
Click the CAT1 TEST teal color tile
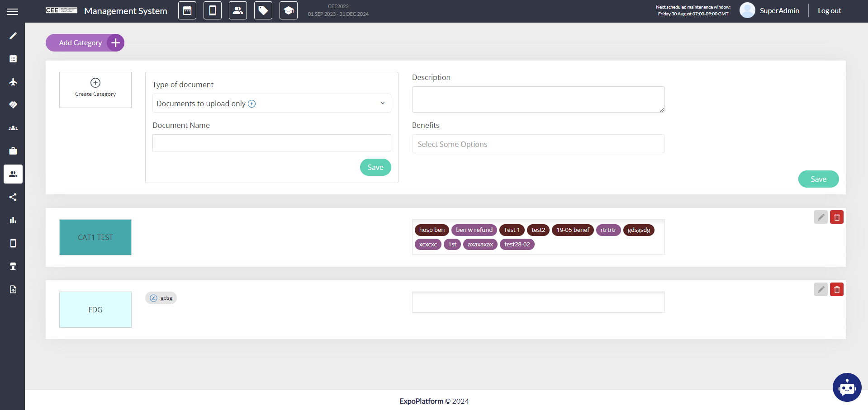[x=95, y=237]
